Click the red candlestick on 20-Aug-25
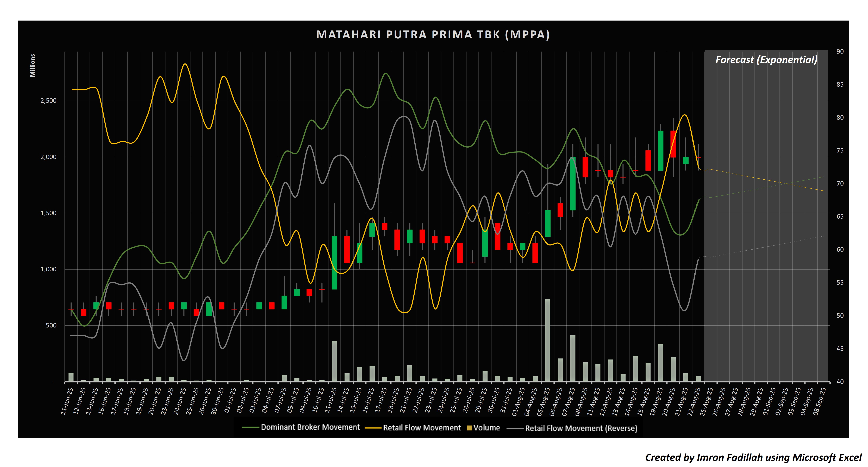The width and height of the screenshot is (868, 467). coord(673,144)
